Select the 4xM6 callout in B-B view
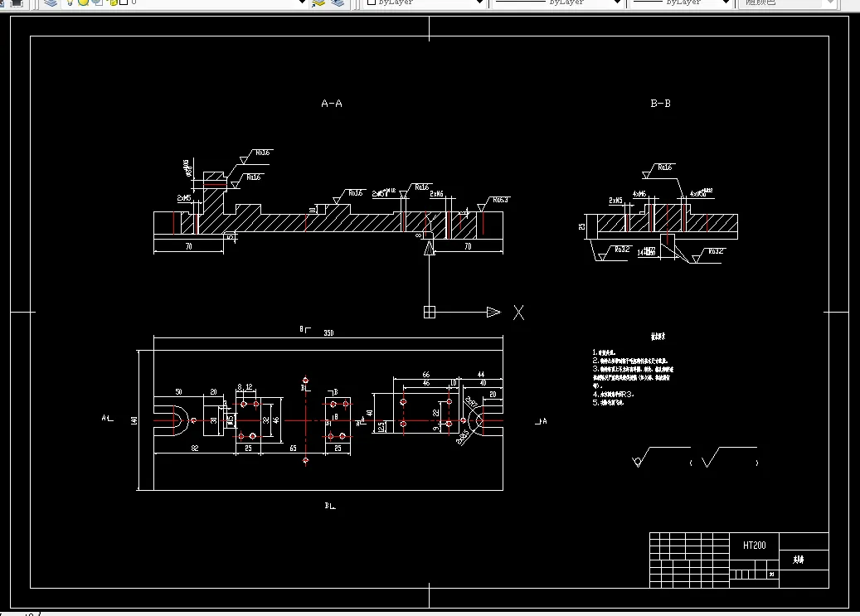Image resolution: width=860 pixels, height=616 pixels. pyautogui.click(x=639, y=194)
